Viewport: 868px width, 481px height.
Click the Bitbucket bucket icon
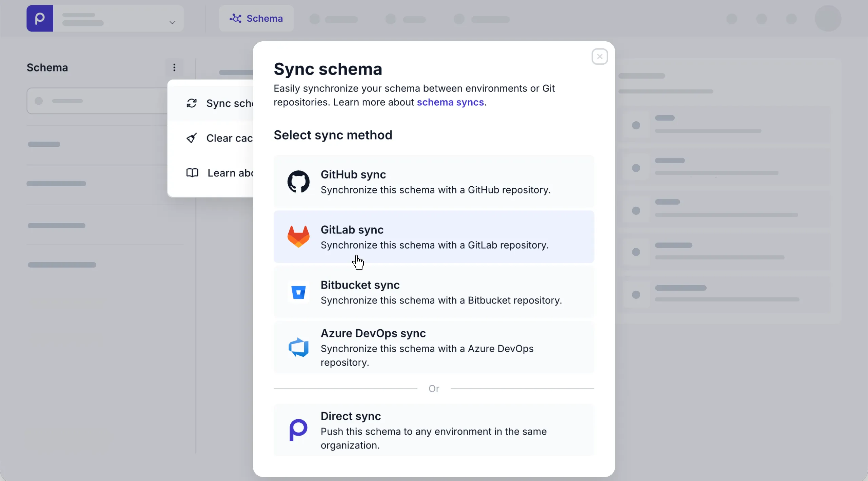click(298, 292)
